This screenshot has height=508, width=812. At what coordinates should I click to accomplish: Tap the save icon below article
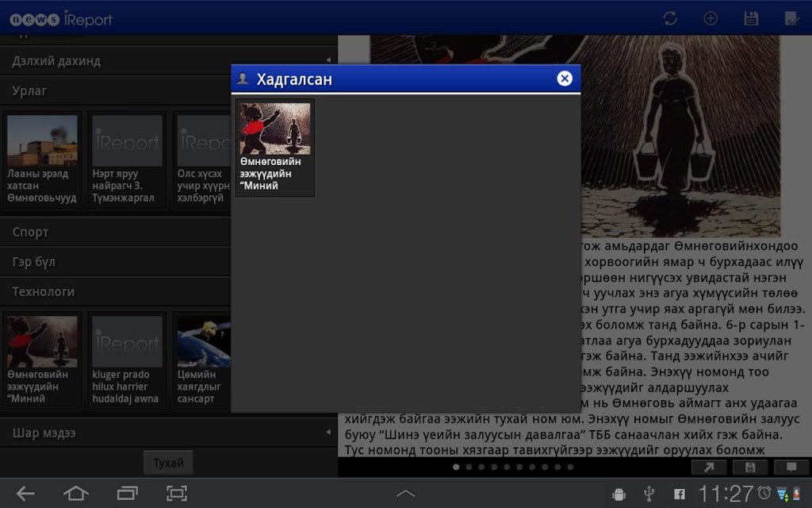pyautogui.click(x=750, y=467)
